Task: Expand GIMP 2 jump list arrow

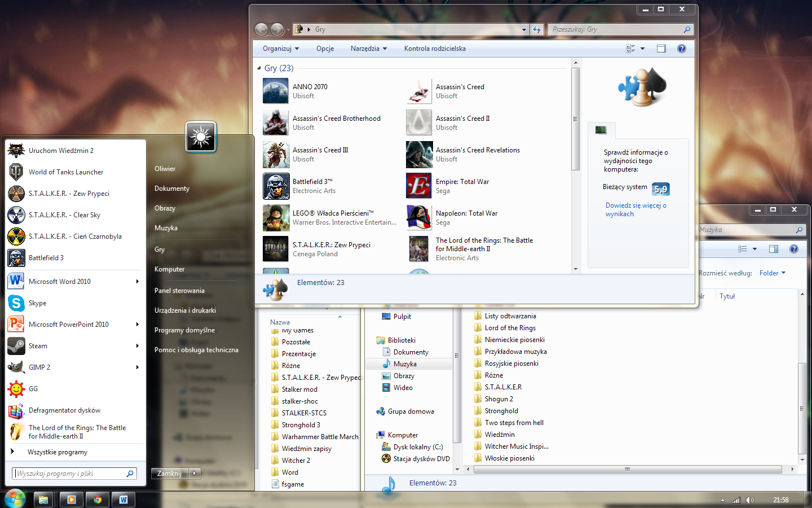Action: [x=137, y=367]
